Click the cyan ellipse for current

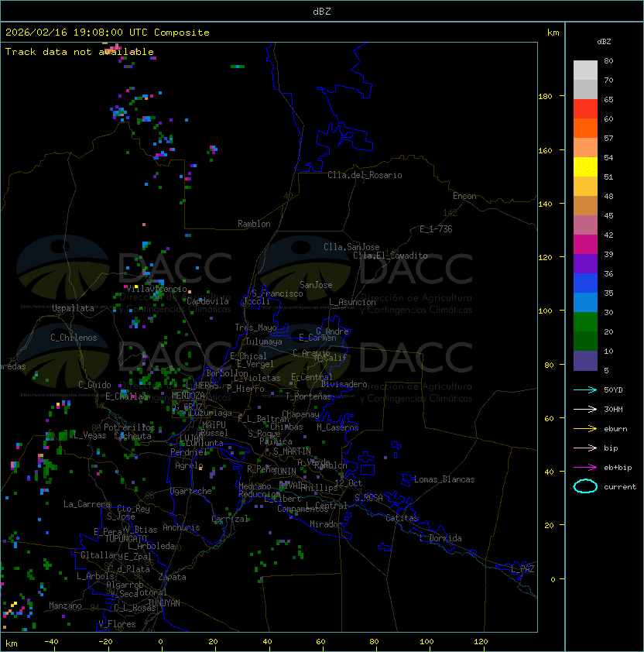pyautogui.click(x=585, y=486)
